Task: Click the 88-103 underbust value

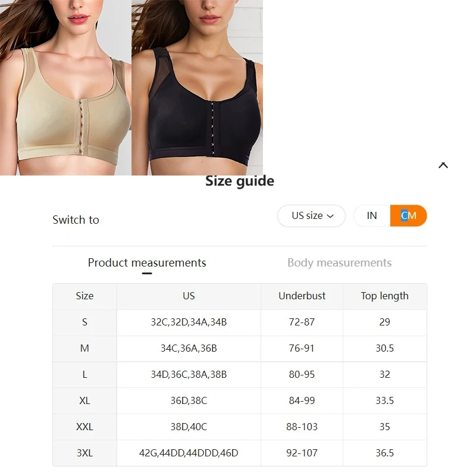Action: pyautogui.click(x=302, y=427)
